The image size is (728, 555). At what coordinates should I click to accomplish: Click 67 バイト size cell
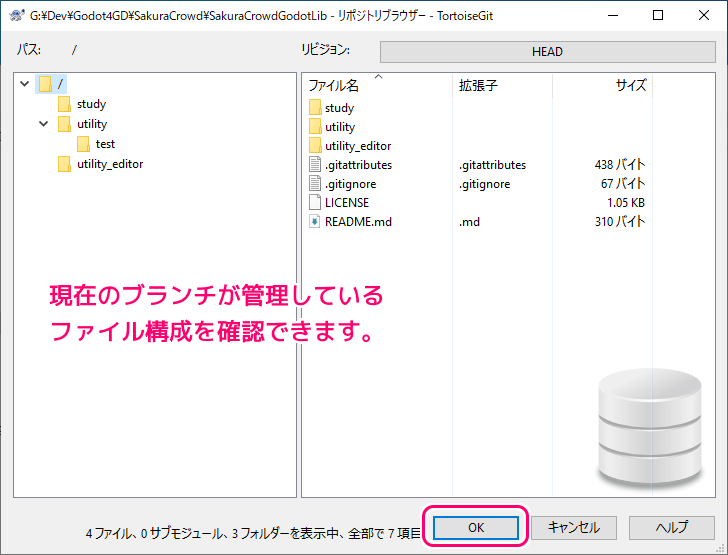(623, 184)
